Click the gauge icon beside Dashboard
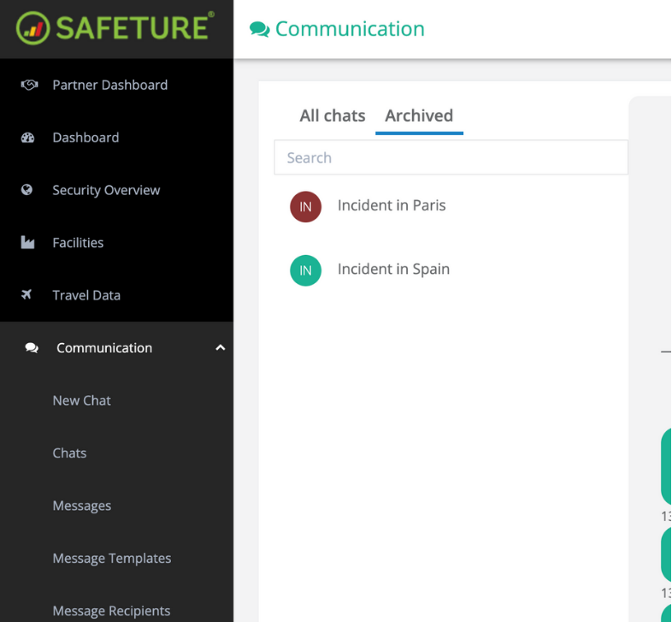 click(x=27, y=138)
